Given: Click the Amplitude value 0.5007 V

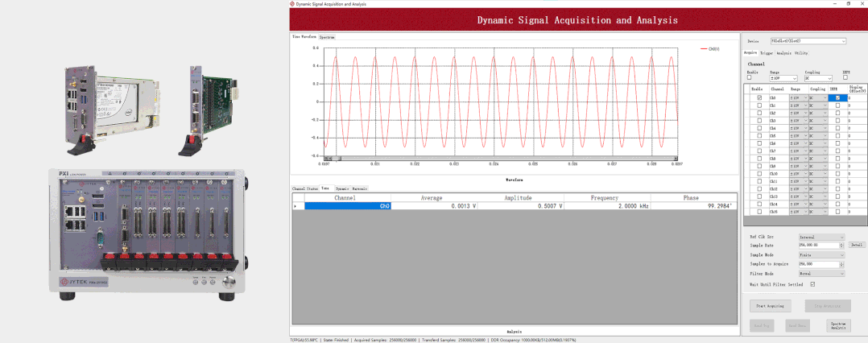Looking at the screenshot, I should (x=521, y=206).
